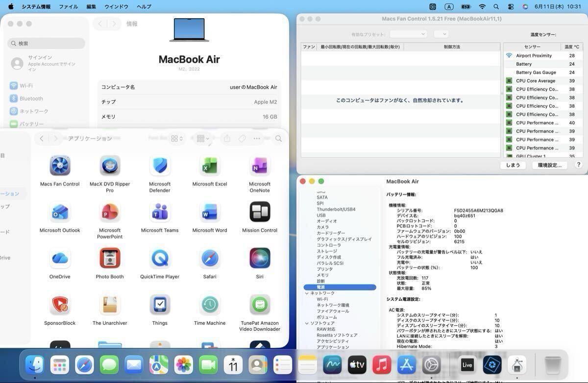Screen dimensions: 588x383
Task: Select Thunderbolt/USB4 in hardware list
Action: [336, 210]
